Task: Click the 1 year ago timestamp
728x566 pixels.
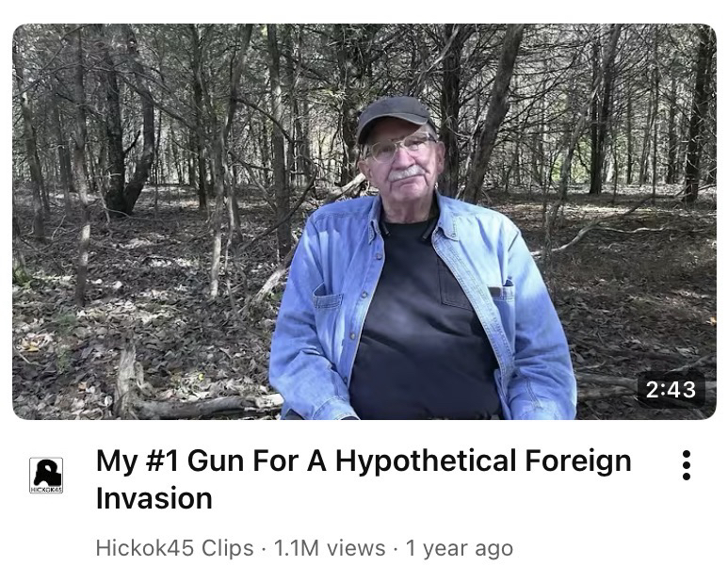Action: (x=460, y=548)
